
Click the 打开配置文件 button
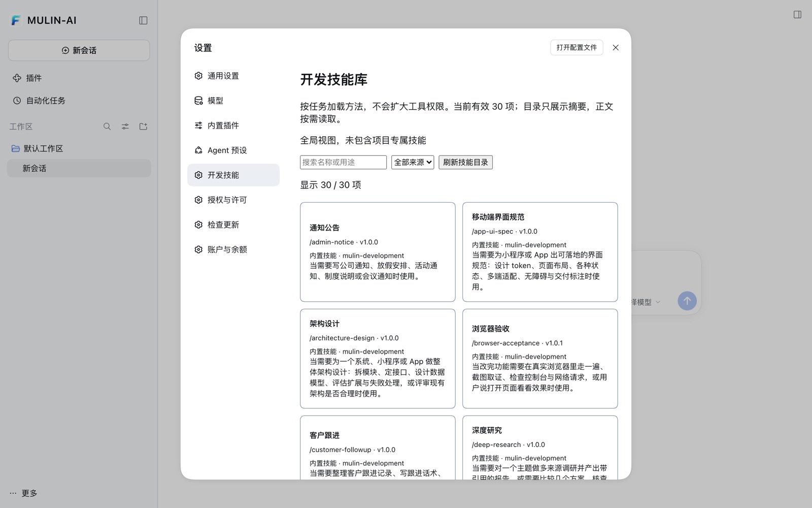coord(577,47)
